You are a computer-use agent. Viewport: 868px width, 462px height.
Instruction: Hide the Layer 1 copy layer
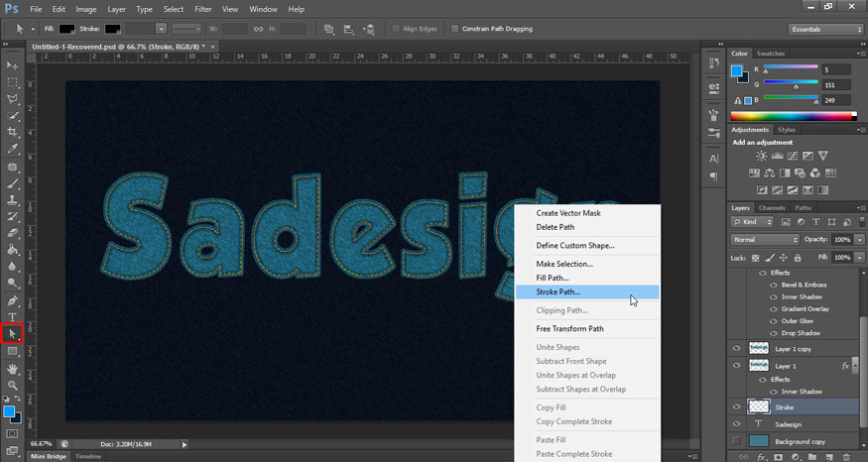(736, 349)
